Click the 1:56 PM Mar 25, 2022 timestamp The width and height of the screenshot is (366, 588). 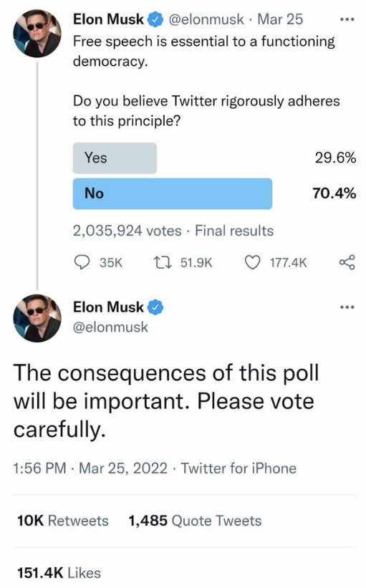(x=90, y=468)
